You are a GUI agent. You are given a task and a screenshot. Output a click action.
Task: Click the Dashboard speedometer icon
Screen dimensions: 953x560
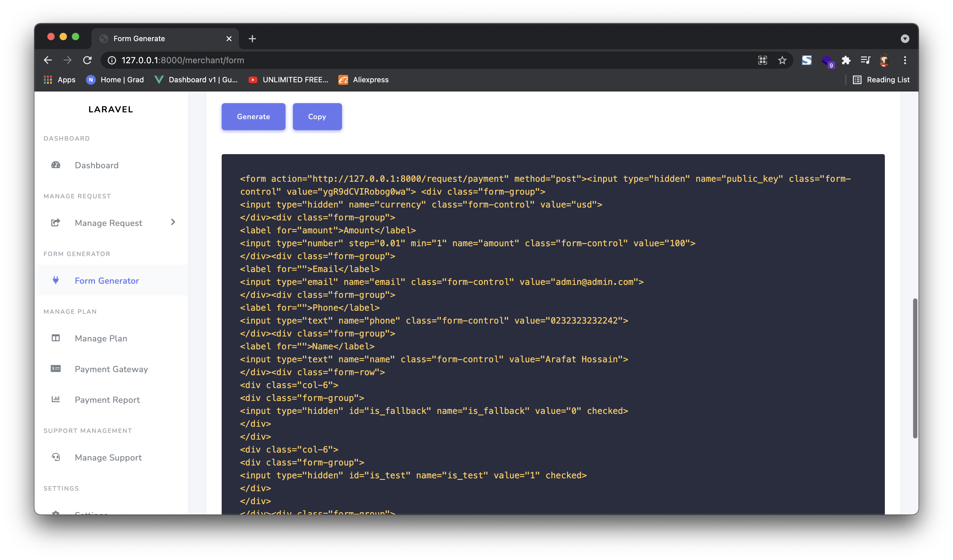(56, 165)
